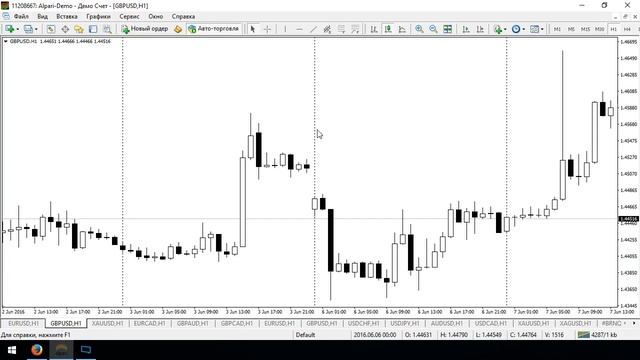Toggle chart auto scroll
This screenshot has width=640, height=360.
(466, 29)
